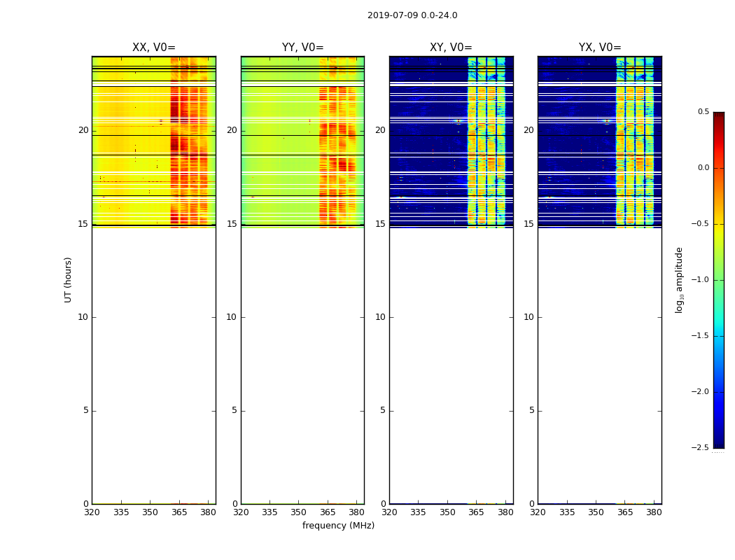Click the 10 hour tick on XY axis
The width and height of the screenshot is (735, 560).
381,317
